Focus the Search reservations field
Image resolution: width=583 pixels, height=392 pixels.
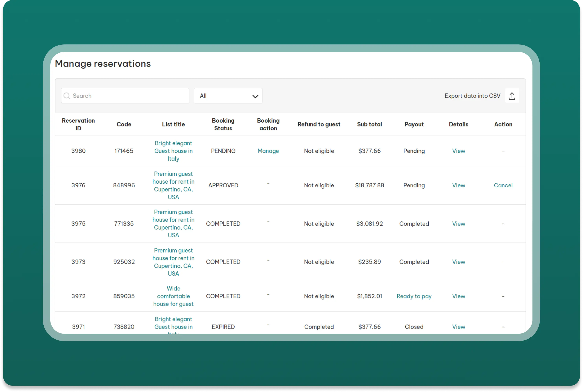125,96
